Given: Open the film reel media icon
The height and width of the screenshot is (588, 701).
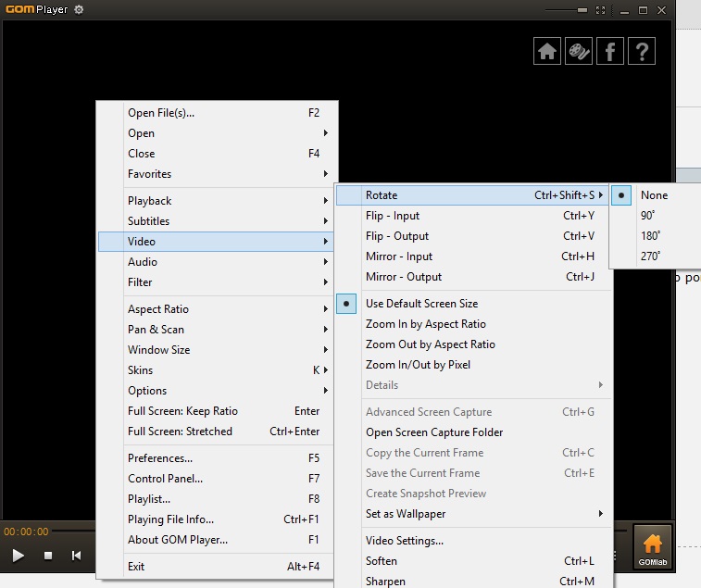Looking at the screenshot, I should 579,51.
